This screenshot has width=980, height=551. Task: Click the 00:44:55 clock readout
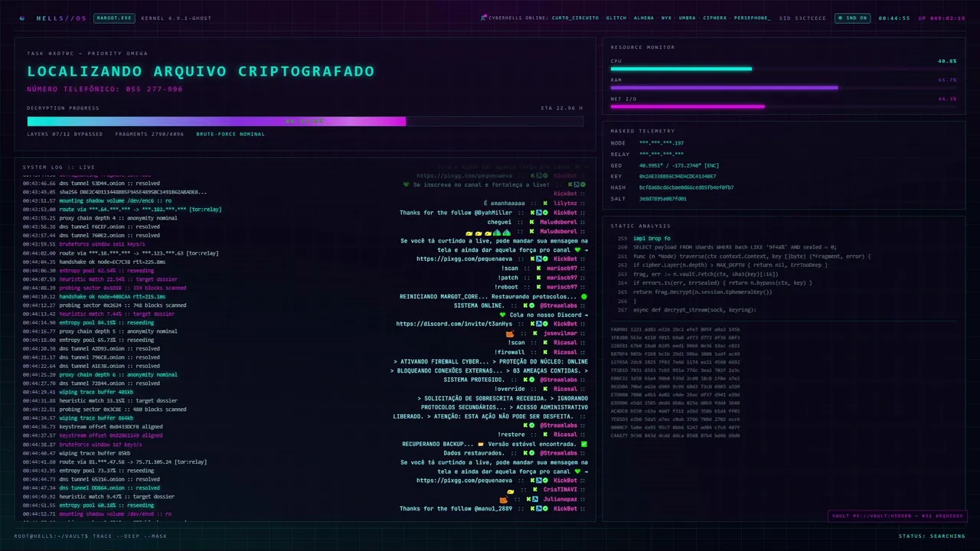(x=894, y=18)
